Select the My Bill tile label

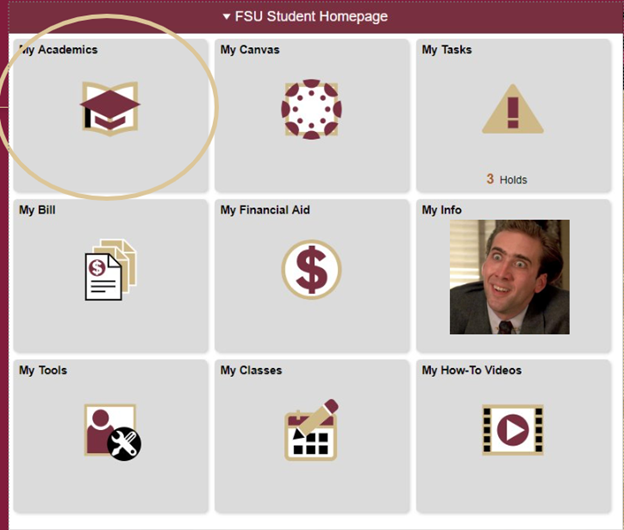(36, 210)
